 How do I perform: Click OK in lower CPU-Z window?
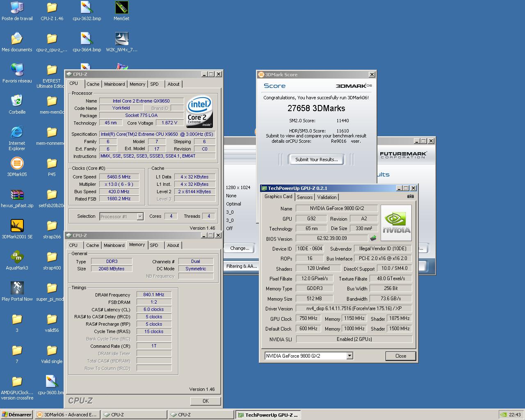pos(205,401)
